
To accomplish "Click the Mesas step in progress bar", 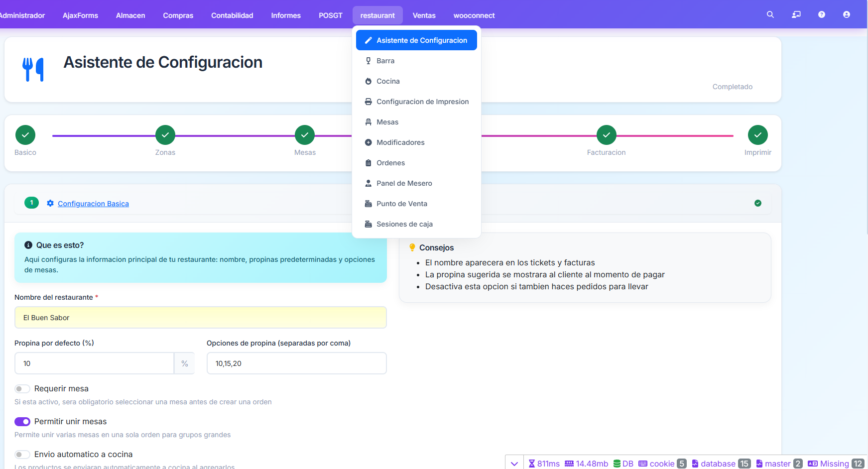I will tap(305, 135).
